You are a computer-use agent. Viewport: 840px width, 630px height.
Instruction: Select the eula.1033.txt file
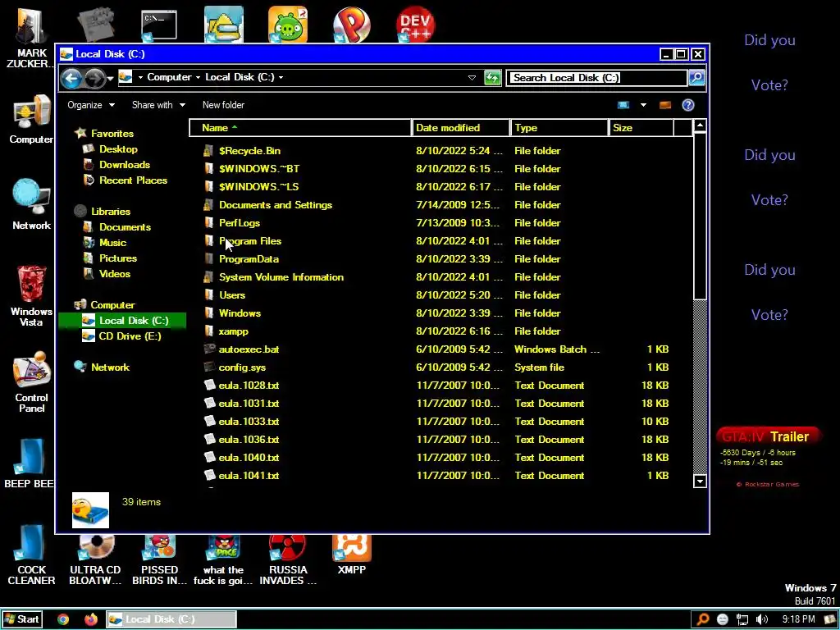tap(249, 422)
